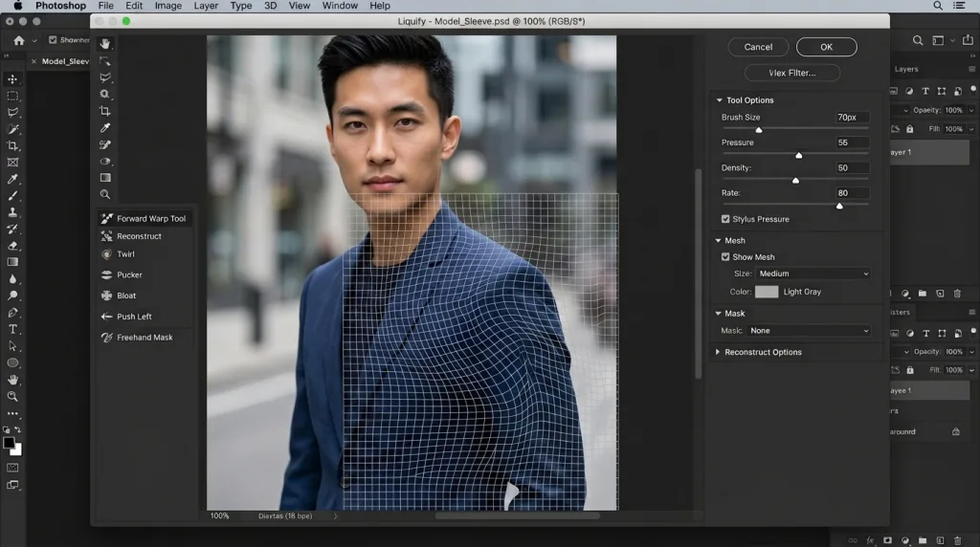Viewport: 980px width, 547px height.
Task: Toggle the Stylus Pressure checkbox
Action: pyautogui.click(x=725, y=219)
